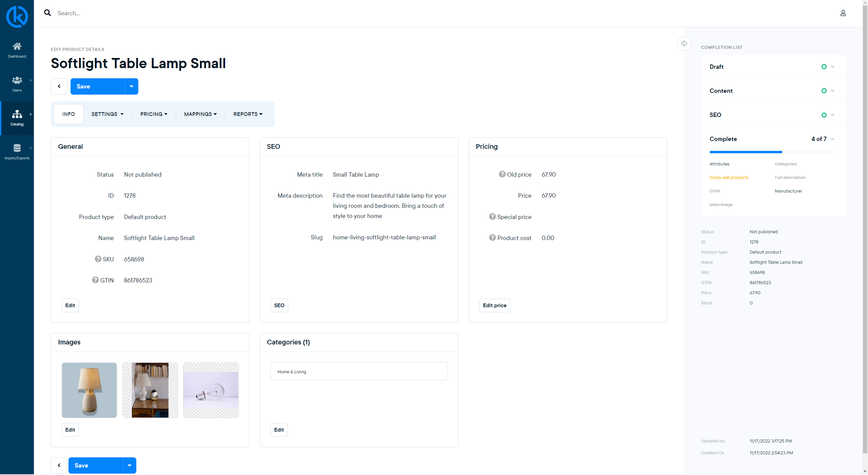Open the Pricing tab menu
The image size is (868, 475).
click(x=154, y=114)
